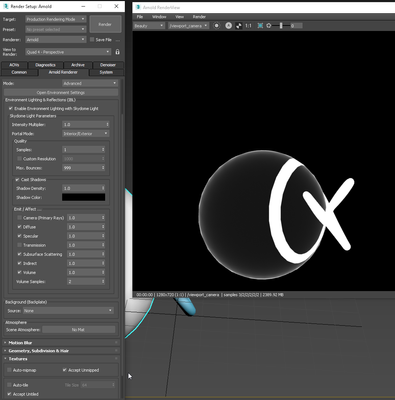Switch to the Denoiser tab
Image resolution: width=395 pixels, height=400 pixels.
tap(108, 65)
